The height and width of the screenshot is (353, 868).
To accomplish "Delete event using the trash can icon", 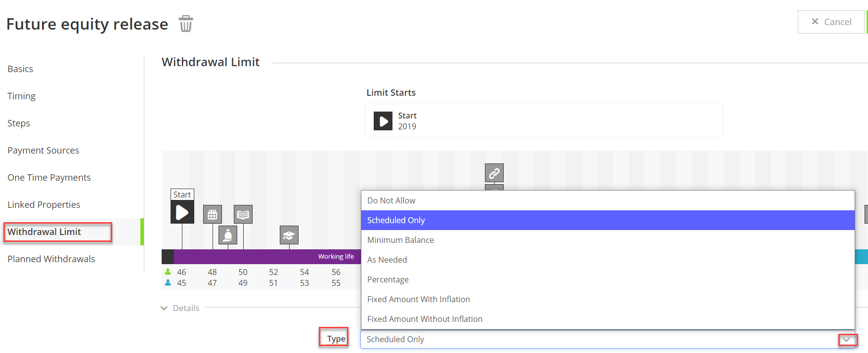I will 186,23.
